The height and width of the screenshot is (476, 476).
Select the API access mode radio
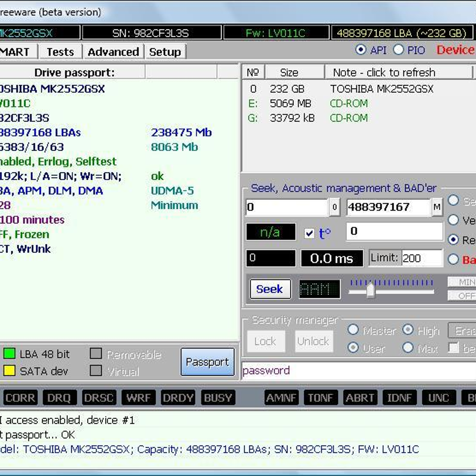coord(361,50)
